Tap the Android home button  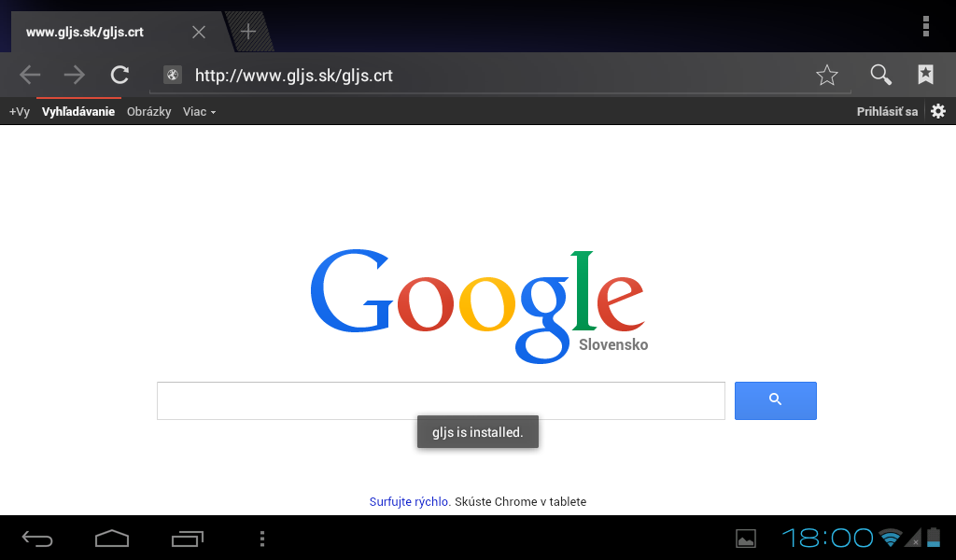pyautogui.click(x=112, y=538)
